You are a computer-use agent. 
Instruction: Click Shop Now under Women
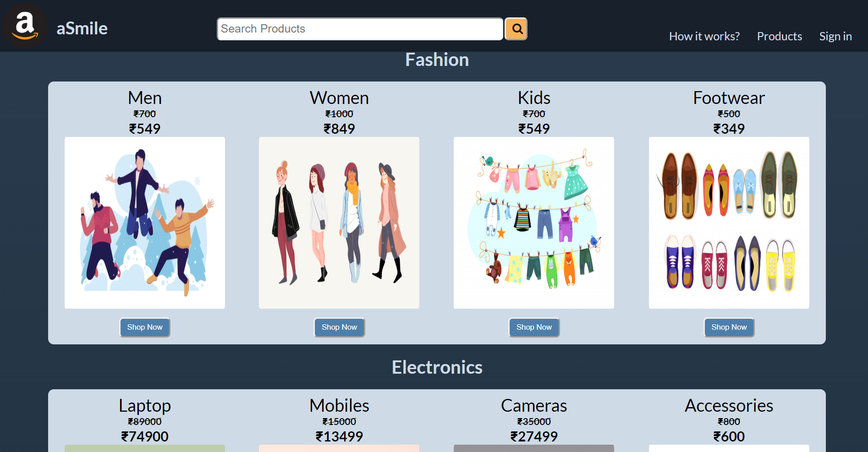tap(339, 327)
